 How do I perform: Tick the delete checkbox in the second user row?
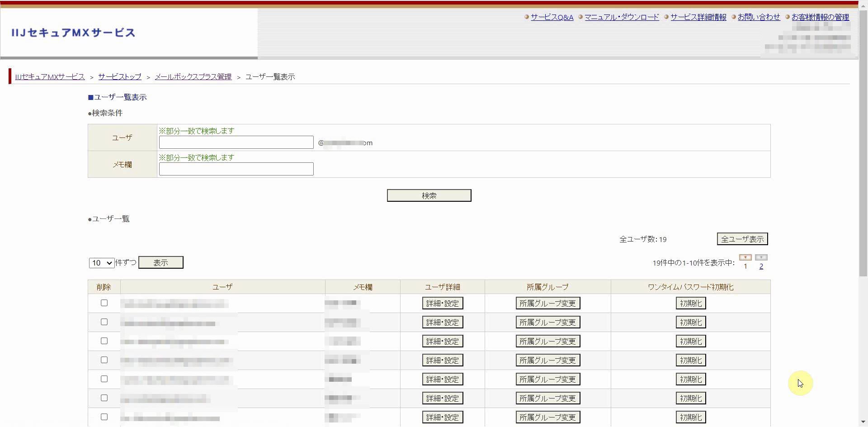(104, 322)
